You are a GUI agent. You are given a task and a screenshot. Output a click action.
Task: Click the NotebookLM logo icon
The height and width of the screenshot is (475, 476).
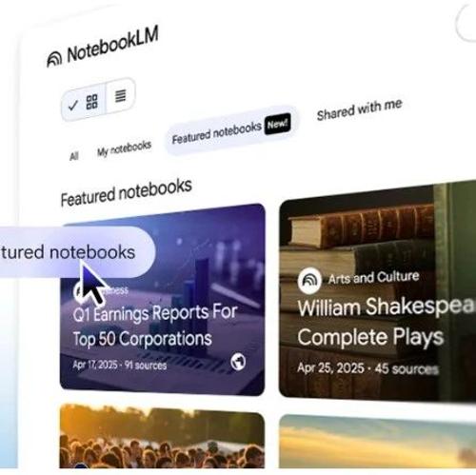click(x=54, y=59)
